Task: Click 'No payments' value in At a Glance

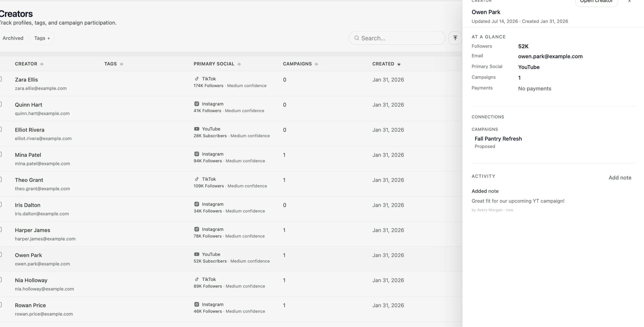Action: [535, 89]
